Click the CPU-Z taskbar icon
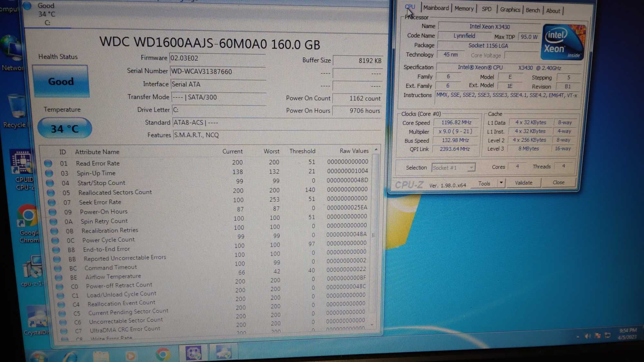Viewport: 644px width, 362px height. [193, 353]
